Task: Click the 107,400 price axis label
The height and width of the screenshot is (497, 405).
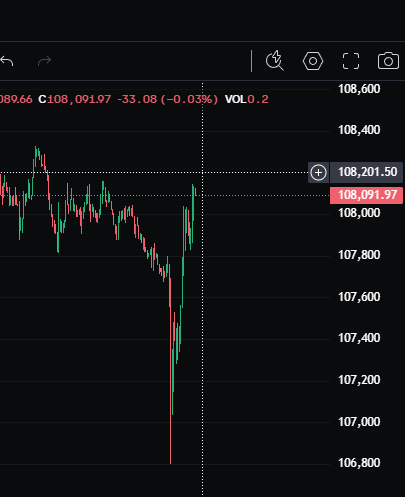Action: pyautogui.click(x=359, y=338)
